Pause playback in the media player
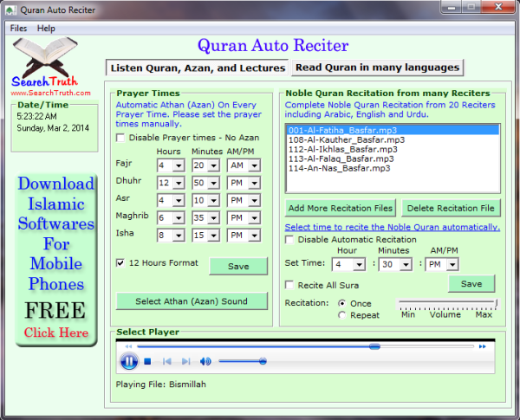This screenshot has height=420, width=520. pyautogui.click(x=128, y=361)
